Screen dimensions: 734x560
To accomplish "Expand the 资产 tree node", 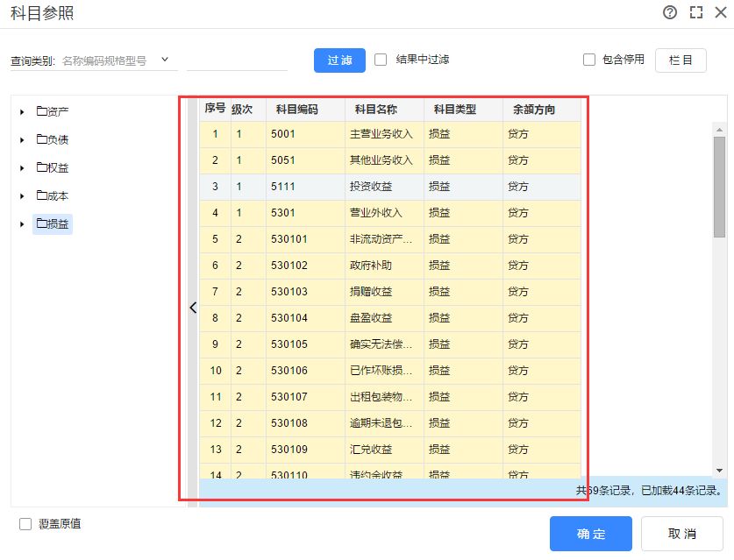I will tap(22, 112).
